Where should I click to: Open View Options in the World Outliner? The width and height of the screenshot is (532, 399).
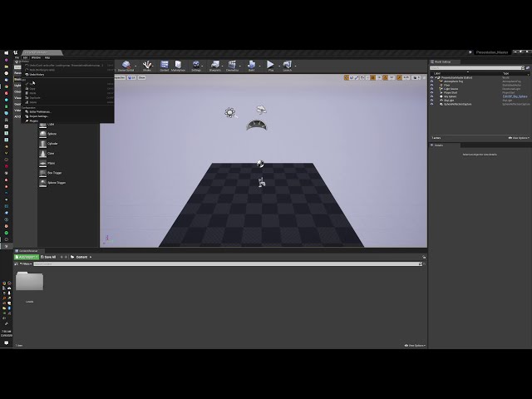(519, 138)
